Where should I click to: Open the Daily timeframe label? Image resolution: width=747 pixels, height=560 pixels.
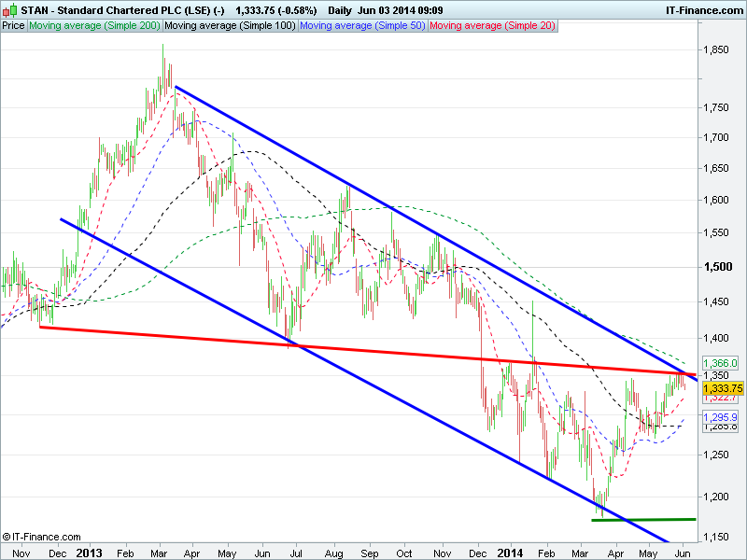pos(345,10)
